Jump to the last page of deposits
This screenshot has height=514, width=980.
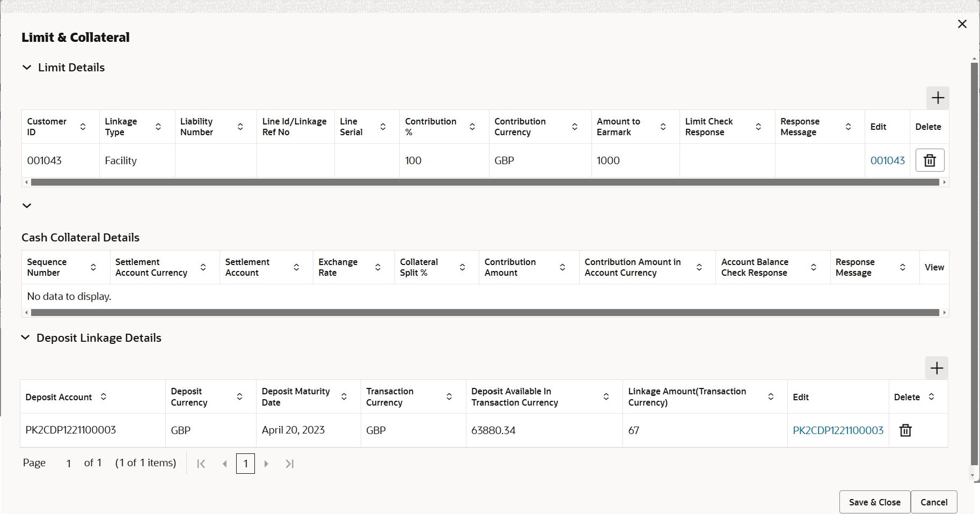click(290, 464)
